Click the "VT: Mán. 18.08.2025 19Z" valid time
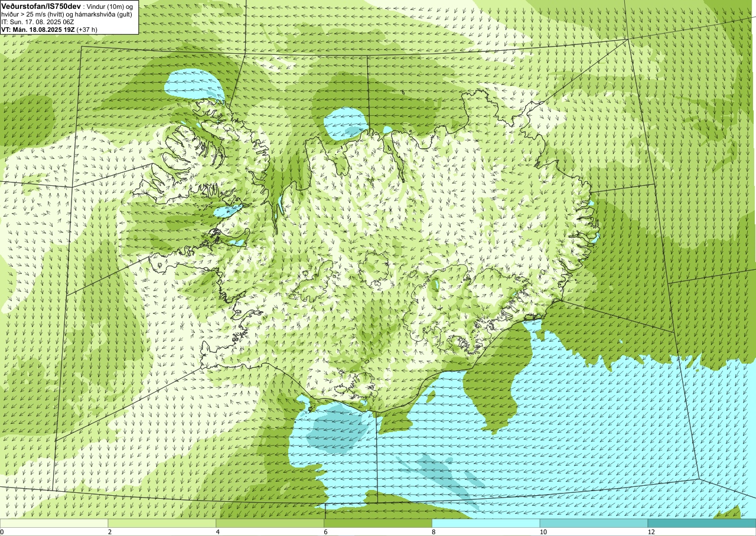This screenshot has width=756, height=536. pyautogui.click(x=38, y=29)
